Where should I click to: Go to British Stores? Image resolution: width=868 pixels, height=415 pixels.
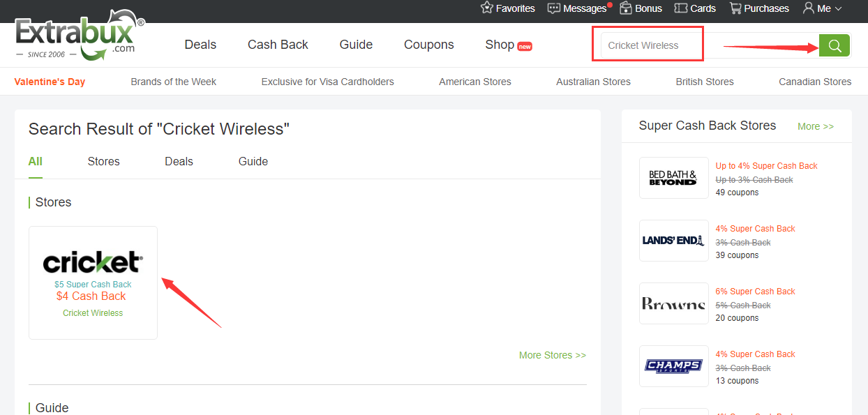[x=705, y=82]
